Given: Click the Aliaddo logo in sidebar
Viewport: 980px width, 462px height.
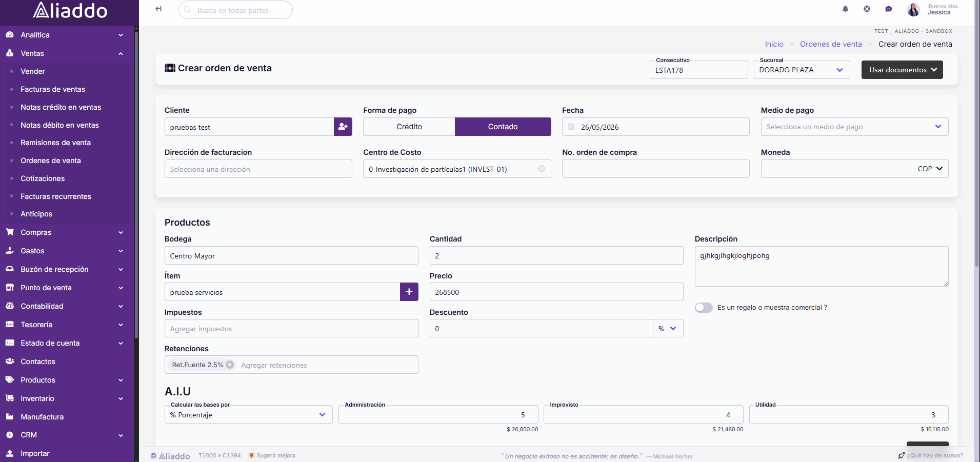Looking at the screenshot, I should tap(70, 10).
